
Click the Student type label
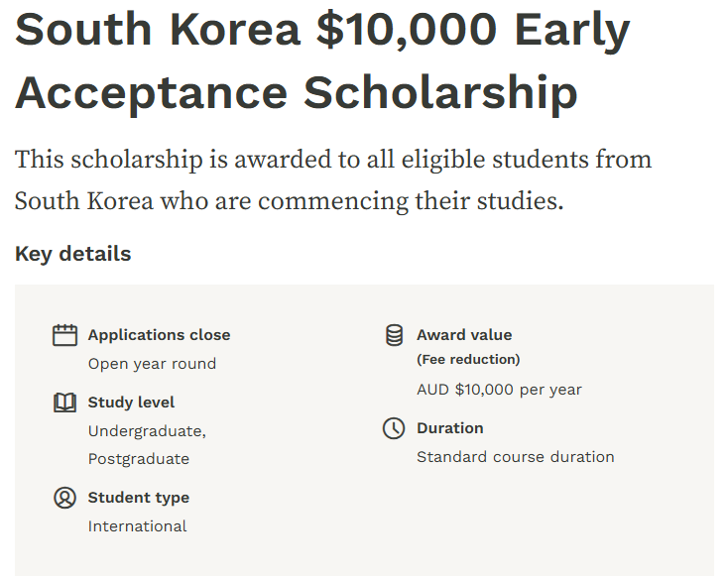[139, 498]
